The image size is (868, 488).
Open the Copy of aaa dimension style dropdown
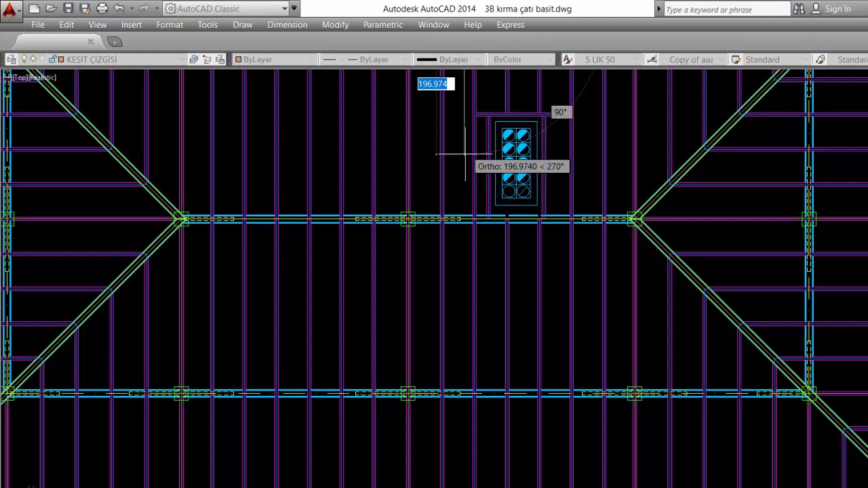692,60
